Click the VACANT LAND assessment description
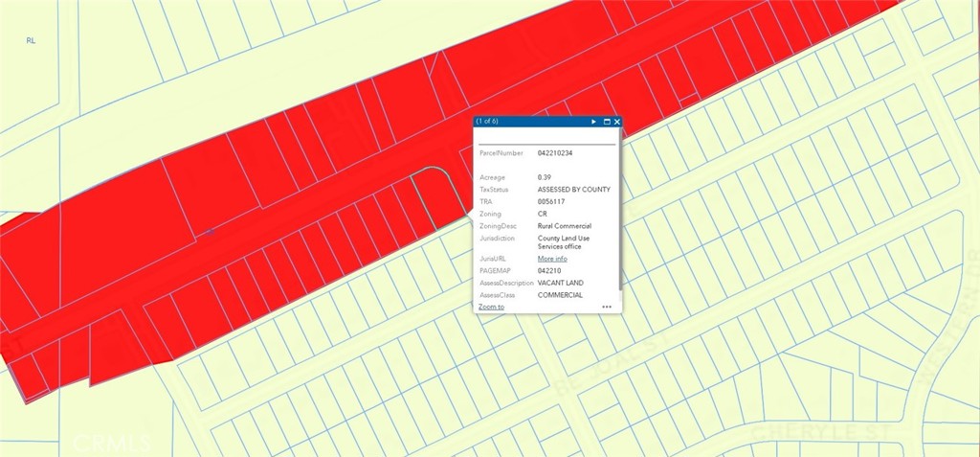Screen dimensions: 980x457 pyautogui.click(x=561, y=283)
